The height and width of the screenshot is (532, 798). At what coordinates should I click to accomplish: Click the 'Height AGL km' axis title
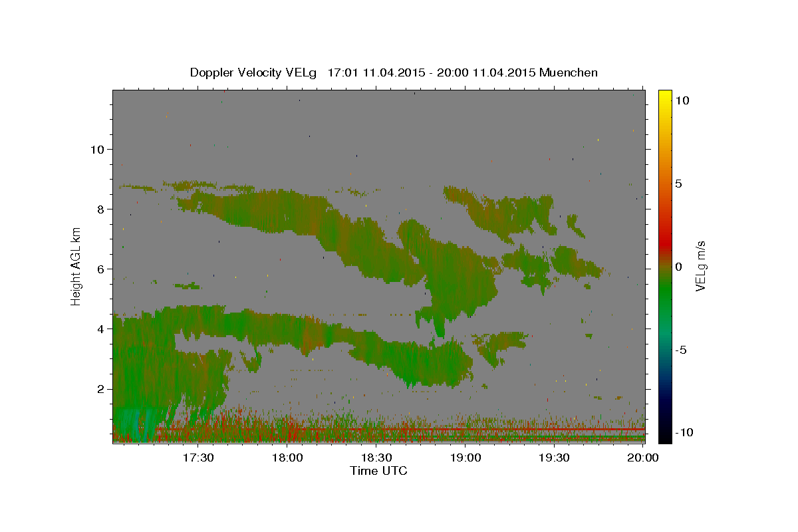(76, 265)
